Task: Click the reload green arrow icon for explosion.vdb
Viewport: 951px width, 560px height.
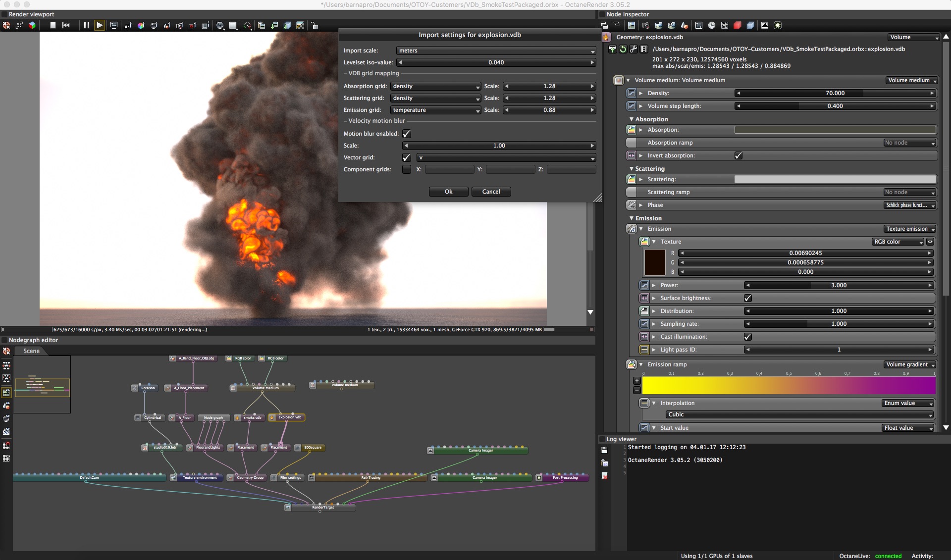Action: 623,49
